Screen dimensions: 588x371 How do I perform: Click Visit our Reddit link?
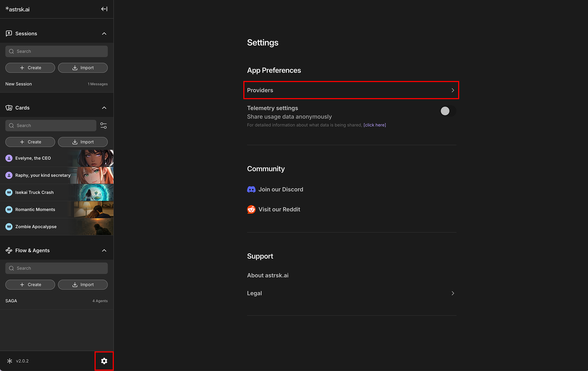(x=279, y=209)
